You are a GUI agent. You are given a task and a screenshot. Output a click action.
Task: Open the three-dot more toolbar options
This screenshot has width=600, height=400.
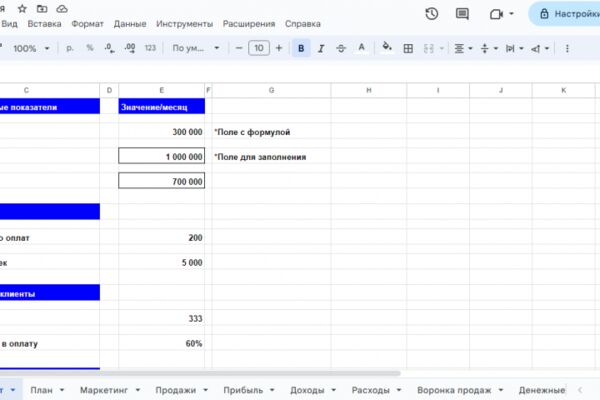[x=567, y=48]
